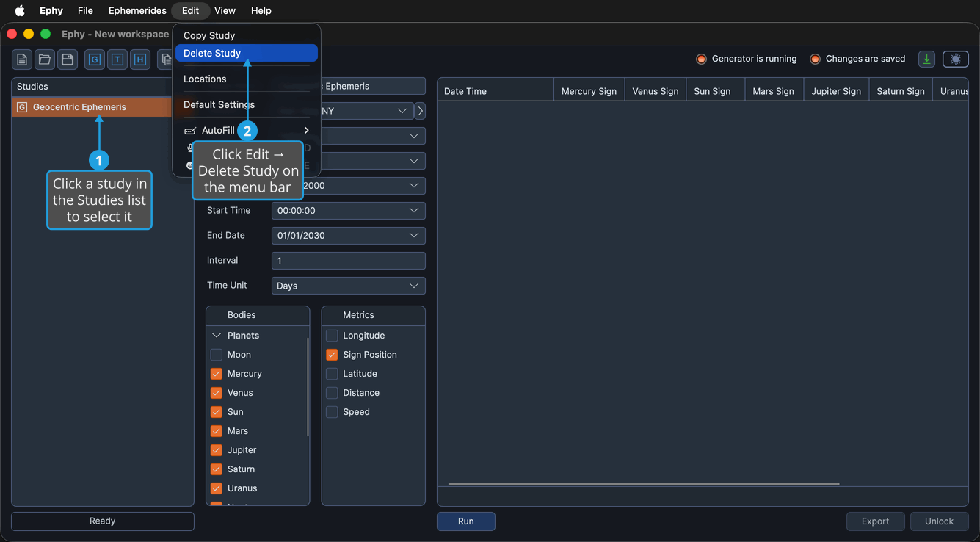Click the Jupiter Sign column header

(836, 91)
